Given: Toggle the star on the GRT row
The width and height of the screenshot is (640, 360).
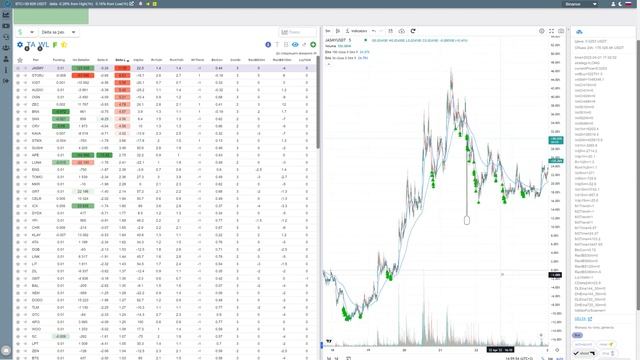Looking at the screenshot, I should click(x=18, y=191).
